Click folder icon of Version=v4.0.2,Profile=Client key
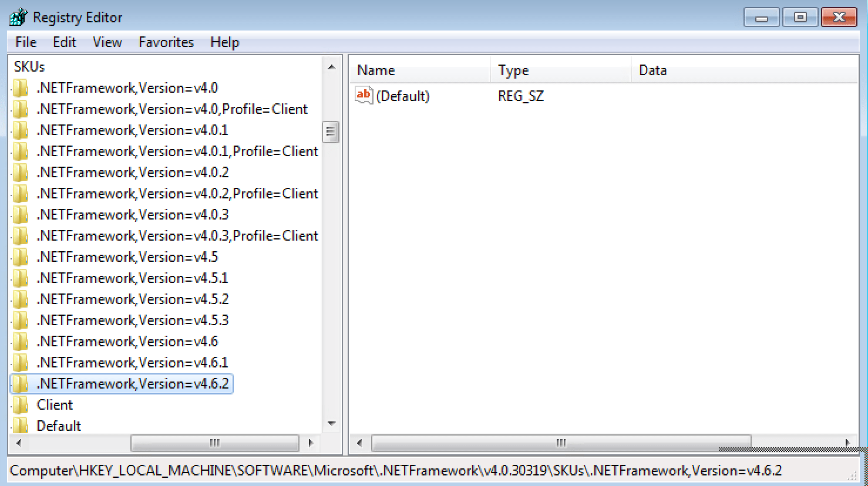Screen dimensions: 868x486 [20, 194]
